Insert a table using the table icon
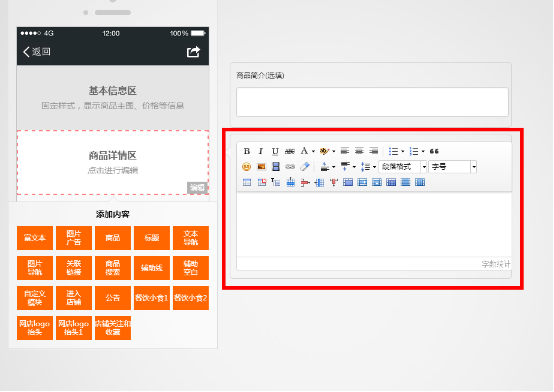Image resolution: width=554 pixels, height=392 pixels. coord(247,182)
